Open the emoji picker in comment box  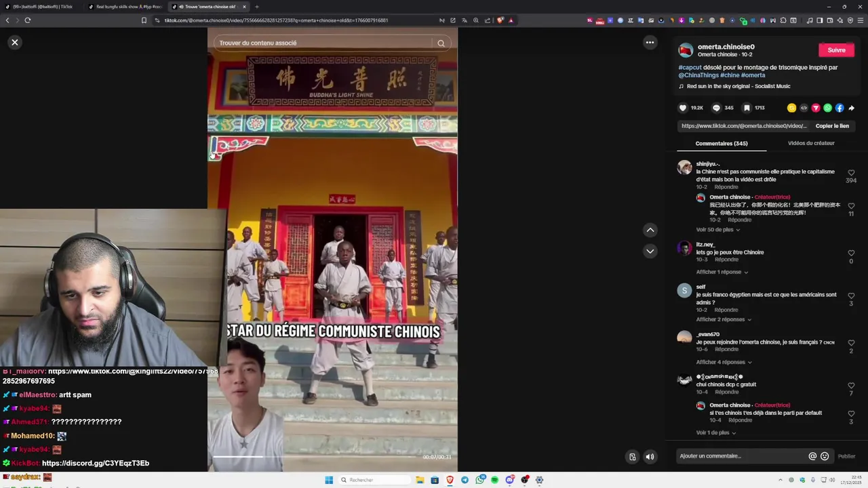coord(825,456)
